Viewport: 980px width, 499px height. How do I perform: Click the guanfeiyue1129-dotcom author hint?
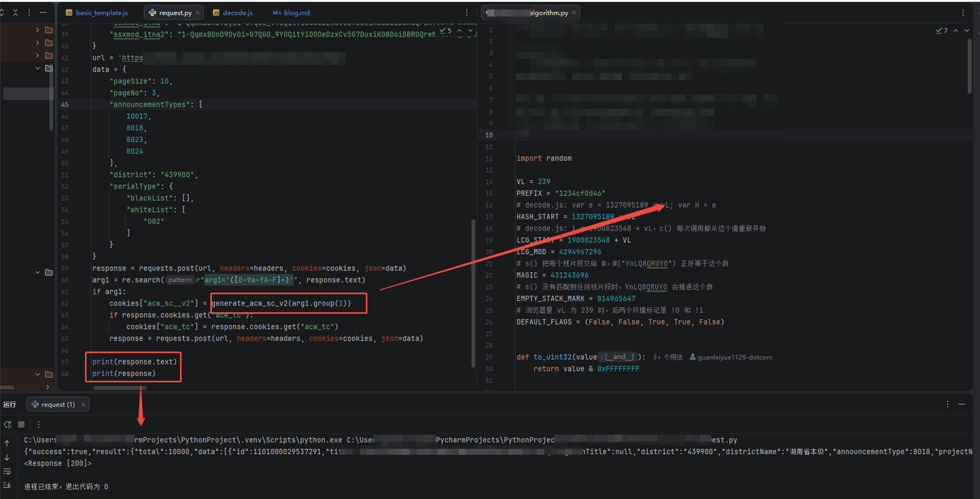(731, 357)
